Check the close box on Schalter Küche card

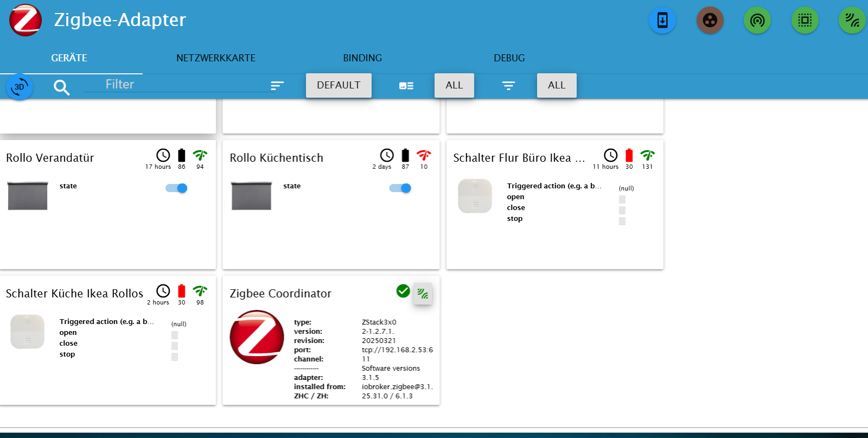(x=175, y=346)
